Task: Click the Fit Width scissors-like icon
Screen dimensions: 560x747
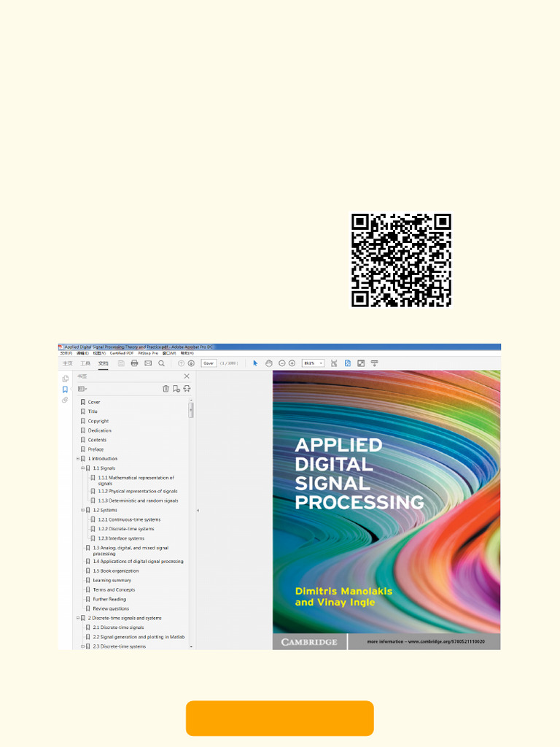Action: [x=334, y=363]
